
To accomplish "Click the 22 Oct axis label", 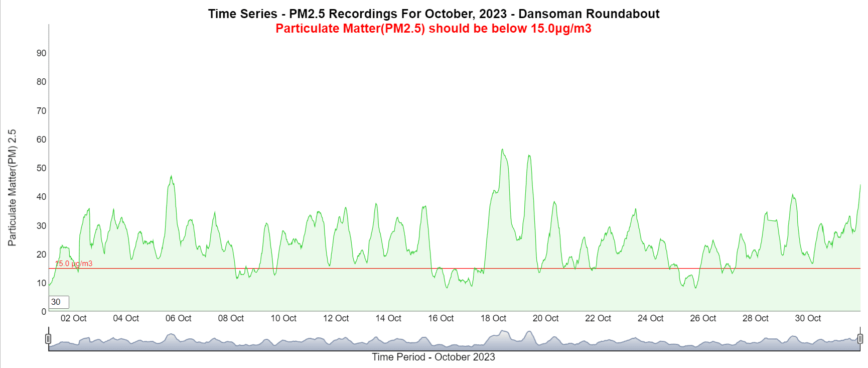I will pyautogui.click(x=598, y=318).
